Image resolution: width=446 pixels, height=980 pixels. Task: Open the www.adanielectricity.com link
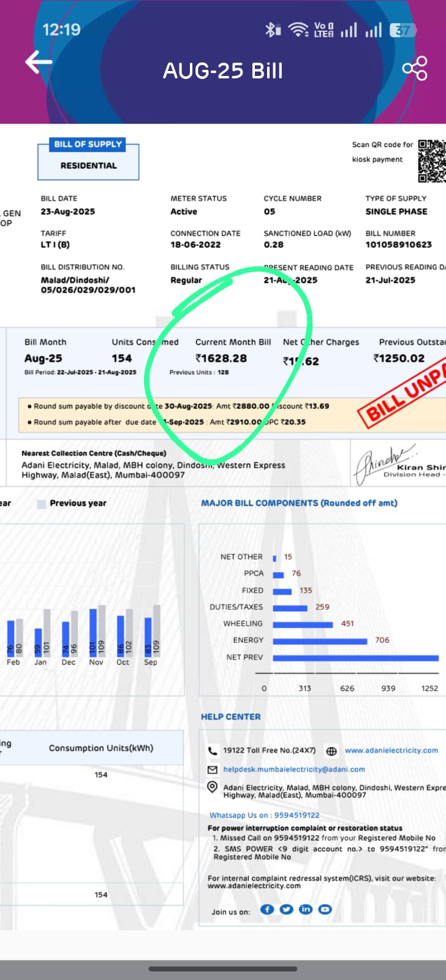[391, 750]
